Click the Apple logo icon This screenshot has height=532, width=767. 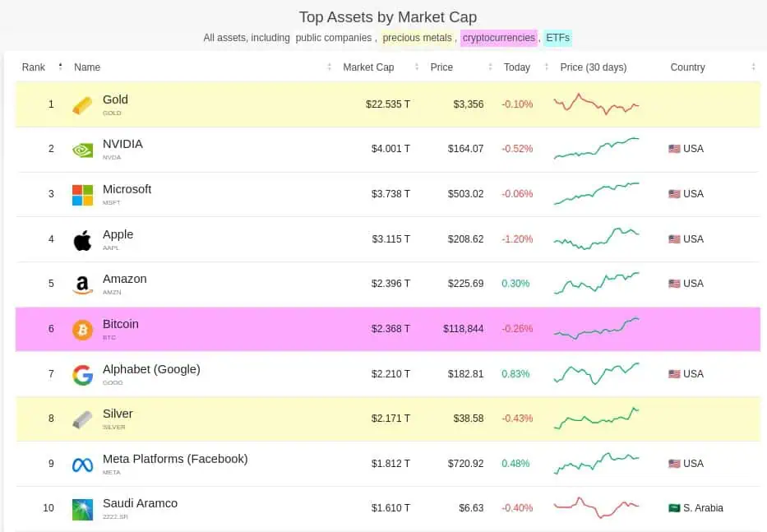82,240
